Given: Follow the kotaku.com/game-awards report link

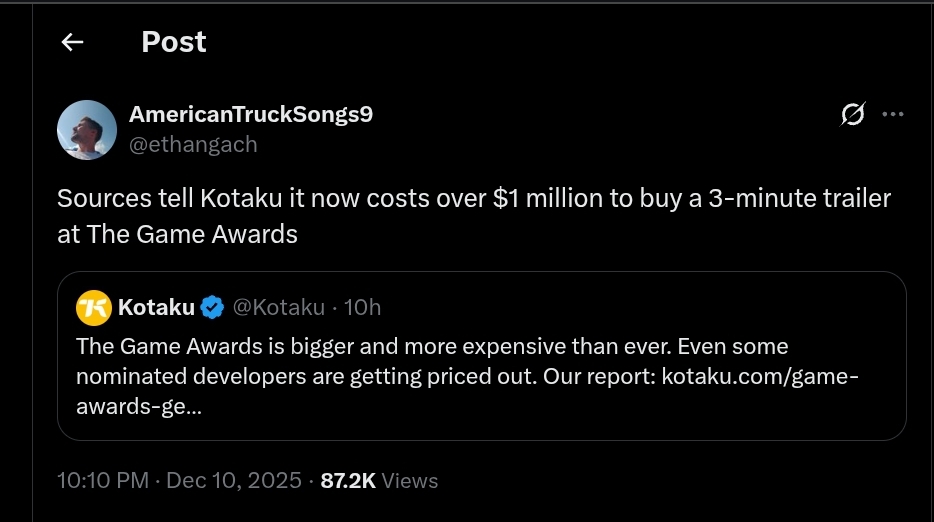Looking at the screenshot, I should click(x=760, y=377).
